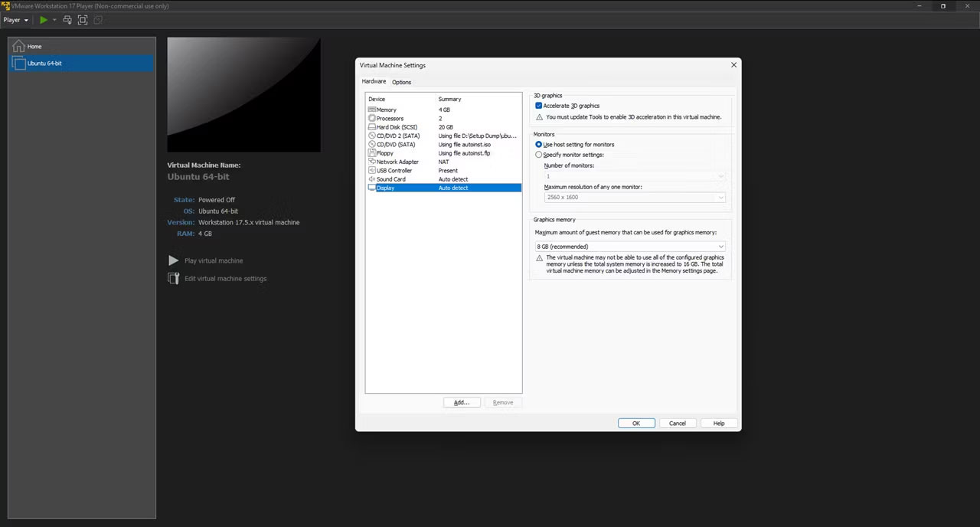
Task: Click the warning icon under graphics memory
Action: [x=539, y=258]
